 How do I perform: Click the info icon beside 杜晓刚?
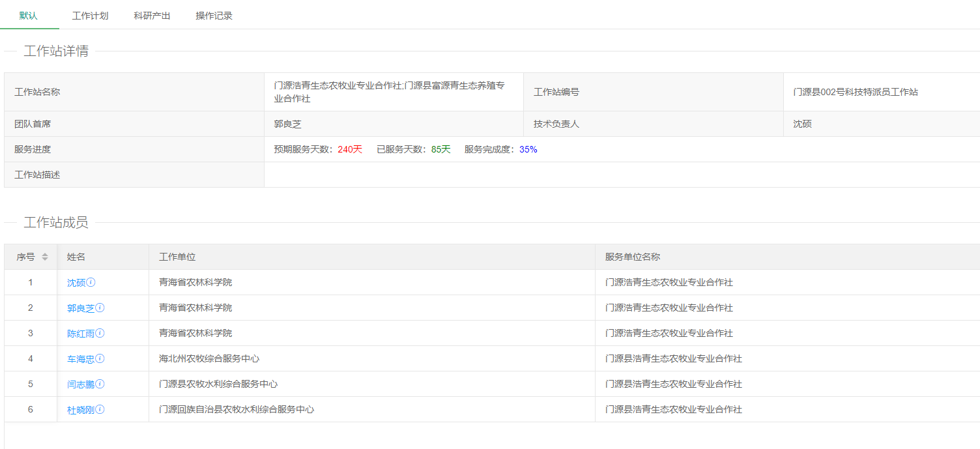pos(100,409)
